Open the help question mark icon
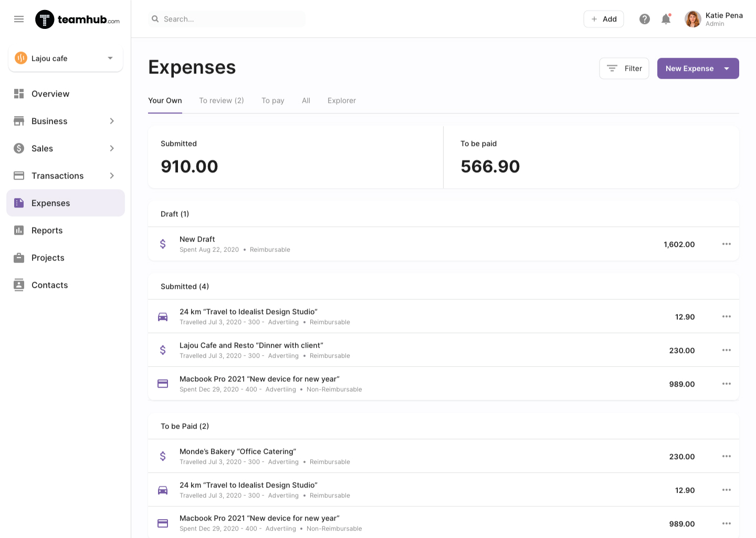The width and height of the screenshot is (756, 538). click(645, 19)
